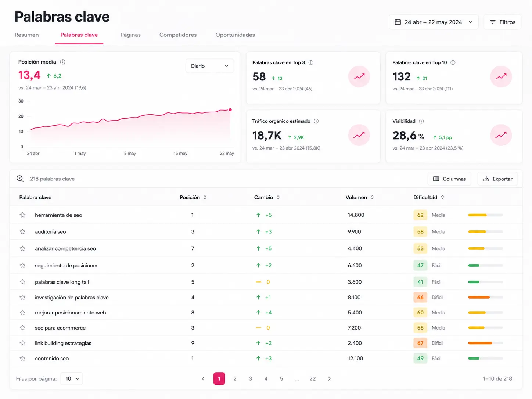The height and width of the screenshot is (399, 532).
Task: Star the 'mejorar posicionamiento web' keyword
Action: (x=22, y=313)
